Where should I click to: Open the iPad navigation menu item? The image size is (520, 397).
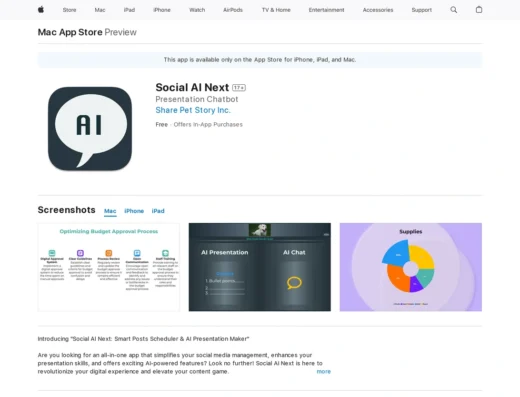tap(129, 10)
